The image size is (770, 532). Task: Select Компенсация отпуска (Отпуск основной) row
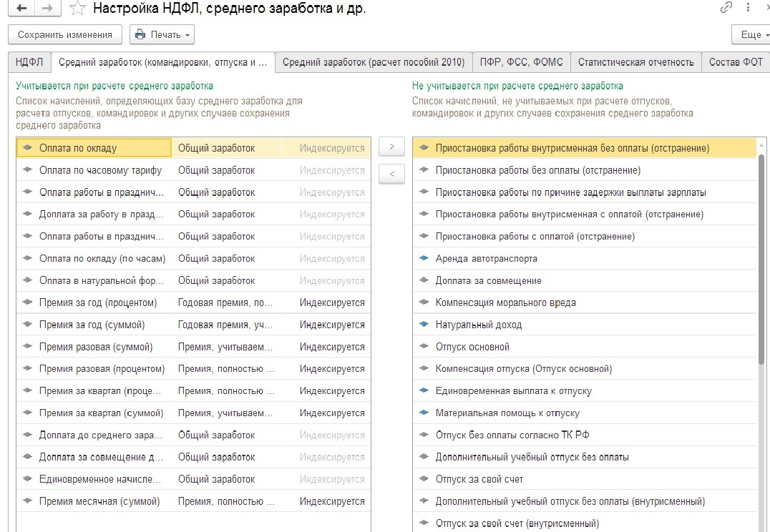(x=585, y=369)
